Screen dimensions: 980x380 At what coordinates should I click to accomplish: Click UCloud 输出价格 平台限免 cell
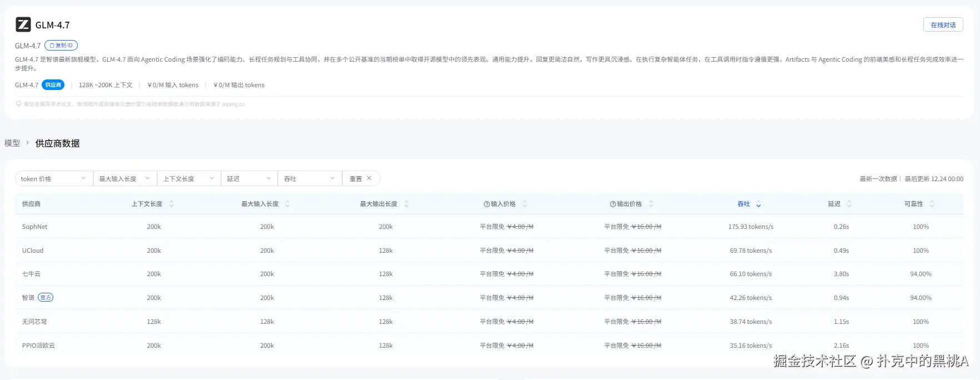tap(632, 251)
